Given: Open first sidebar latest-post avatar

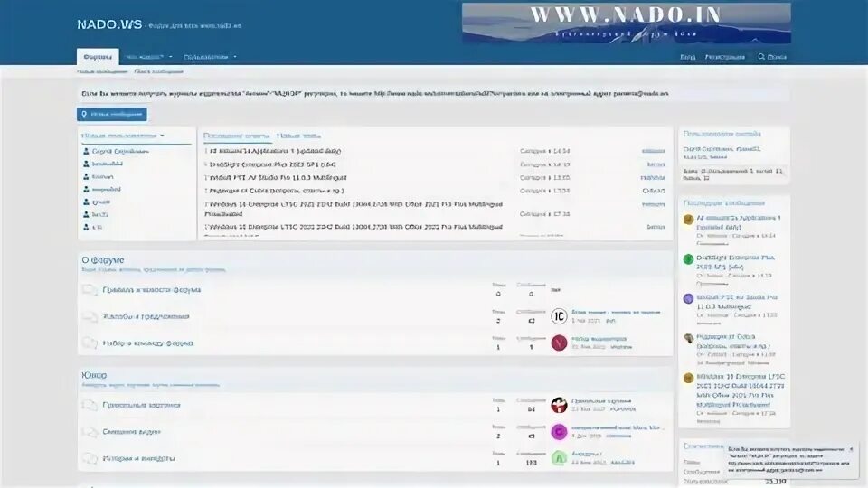Looking at the screenshot, I should 688,220.
